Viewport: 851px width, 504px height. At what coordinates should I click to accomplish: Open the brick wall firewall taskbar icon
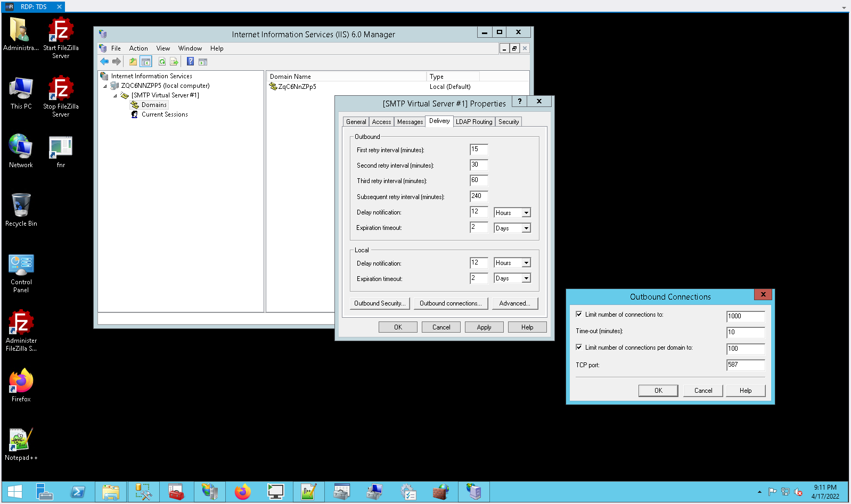pyautogui.click(x=441, y=492)
